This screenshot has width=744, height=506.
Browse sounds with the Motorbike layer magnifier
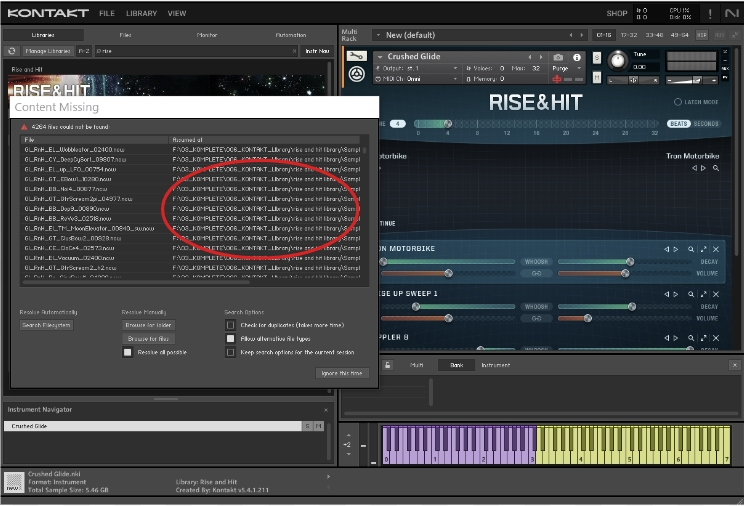pos(691,249)
